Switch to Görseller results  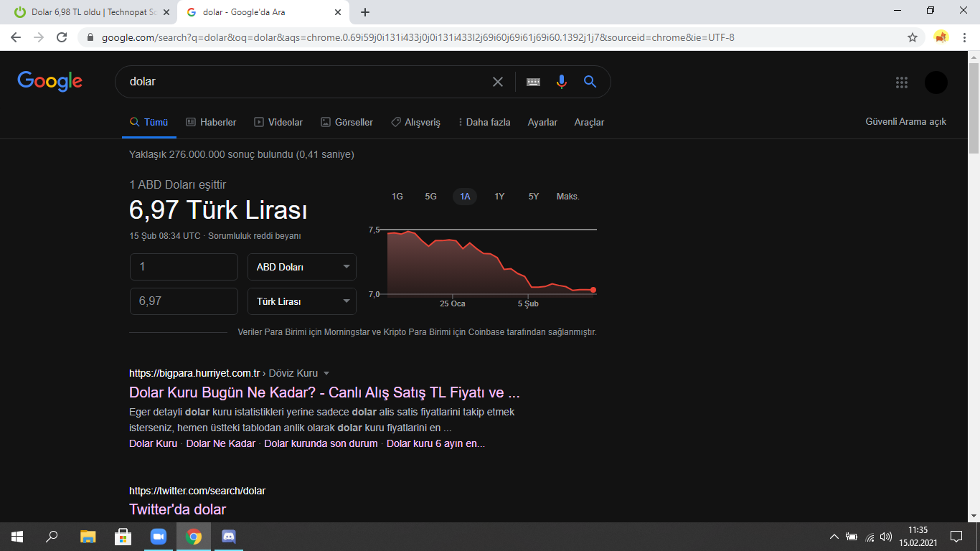(347, 123)
